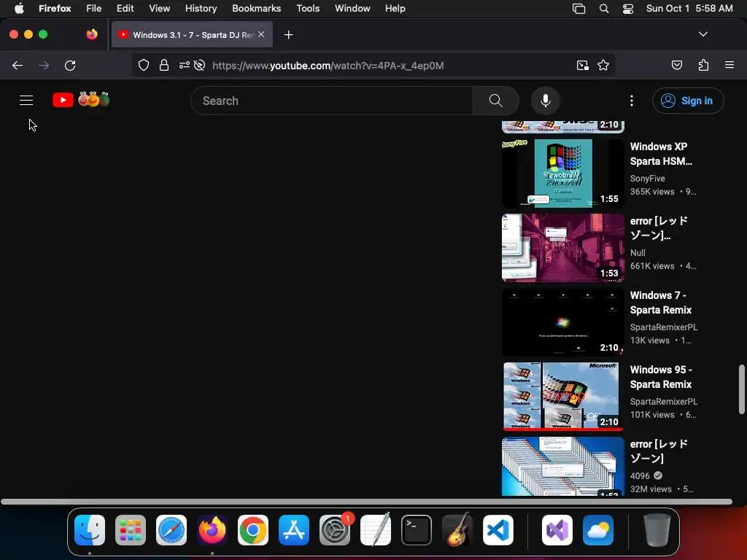This screenshot has height=560, width=747.
Task: Open the Help menu
Action: 395,8
